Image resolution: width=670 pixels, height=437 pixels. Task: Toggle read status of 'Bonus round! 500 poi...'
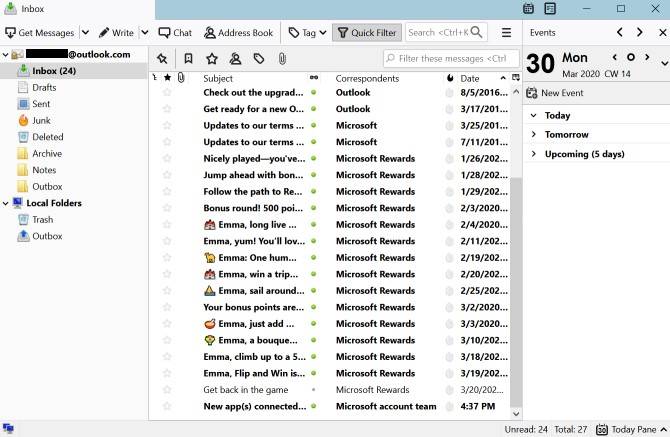click(x=314, y=208)
